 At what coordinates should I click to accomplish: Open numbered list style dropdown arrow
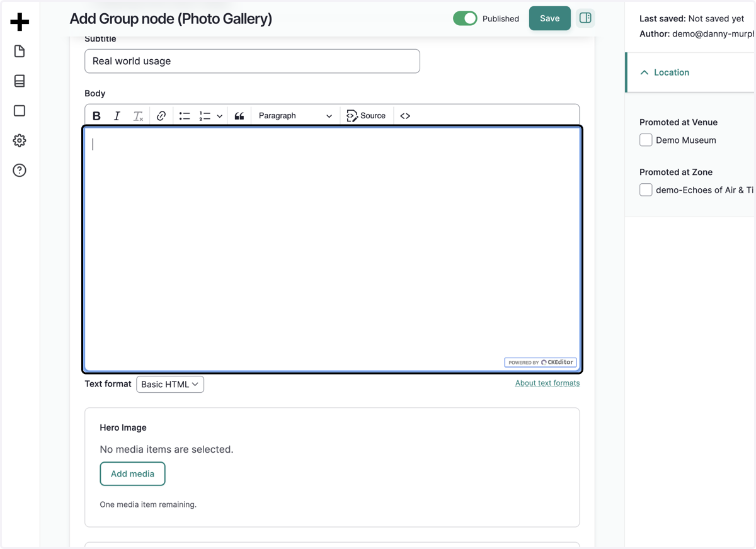tap(219, 116)
